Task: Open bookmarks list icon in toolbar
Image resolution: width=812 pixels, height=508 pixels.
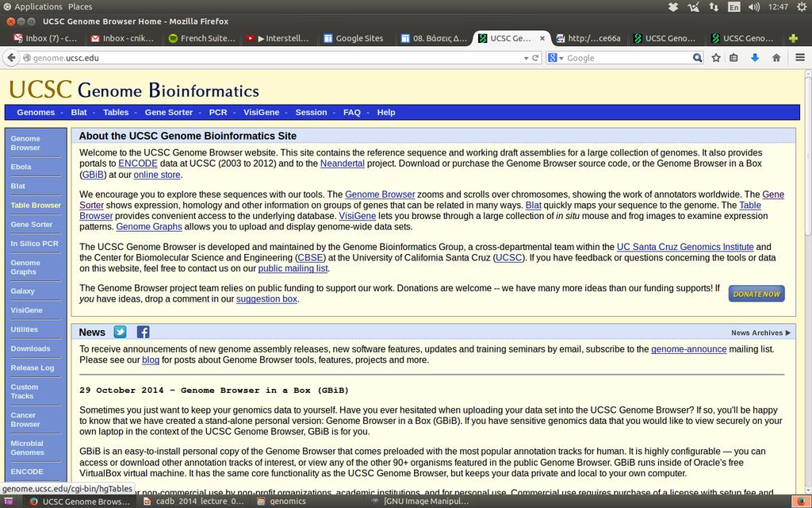Action: (733, 58)
